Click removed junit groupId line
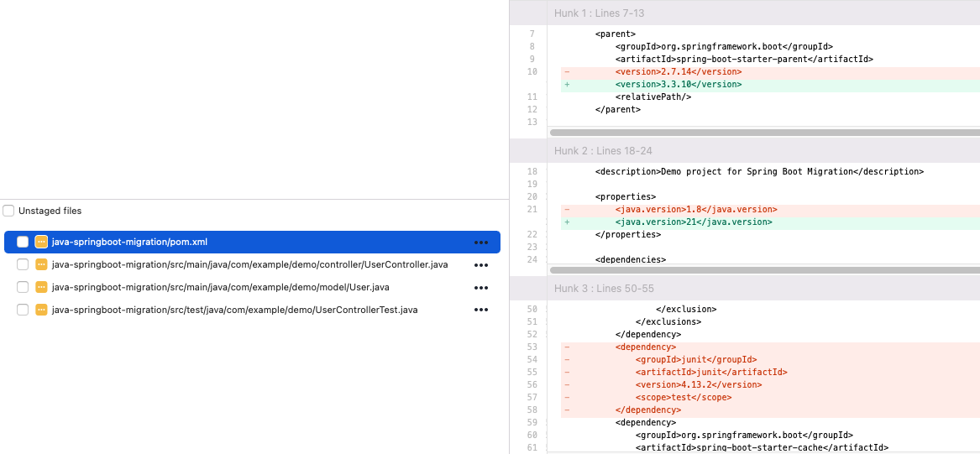This screenshot has height=454, width=980. pos(770,359)
